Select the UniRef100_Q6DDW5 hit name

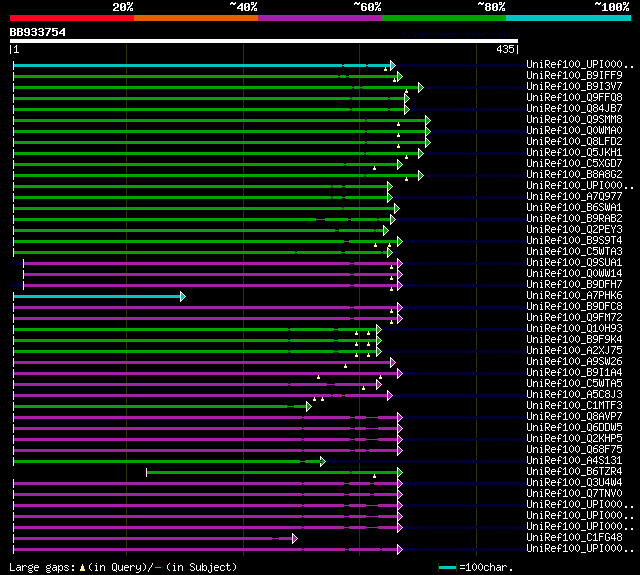(574, 428)
